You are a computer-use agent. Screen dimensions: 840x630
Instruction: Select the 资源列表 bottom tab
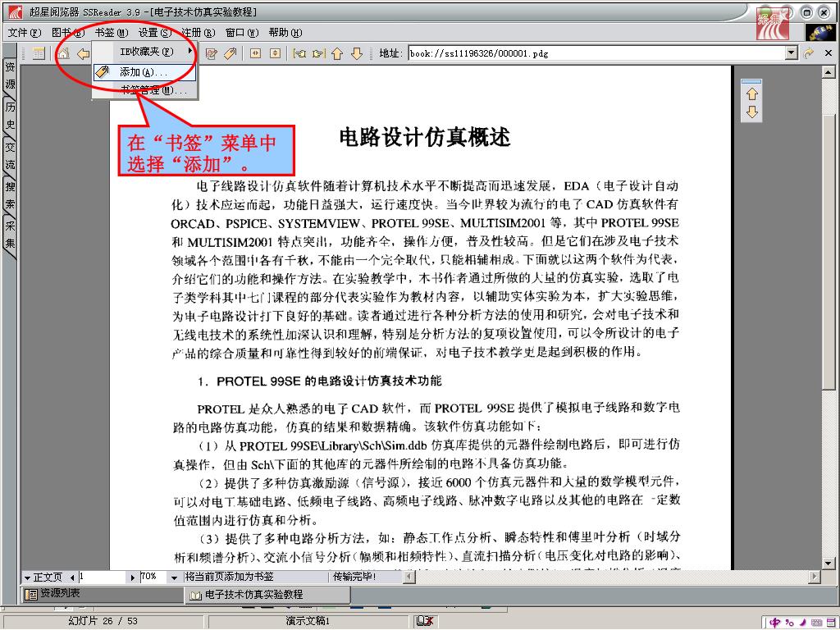click(102, 594)
